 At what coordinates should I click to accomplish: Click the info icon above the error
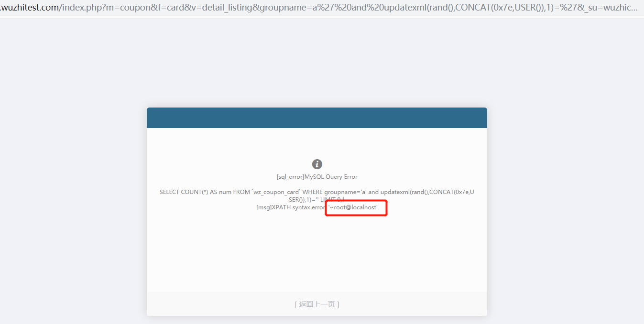[317, 164]
